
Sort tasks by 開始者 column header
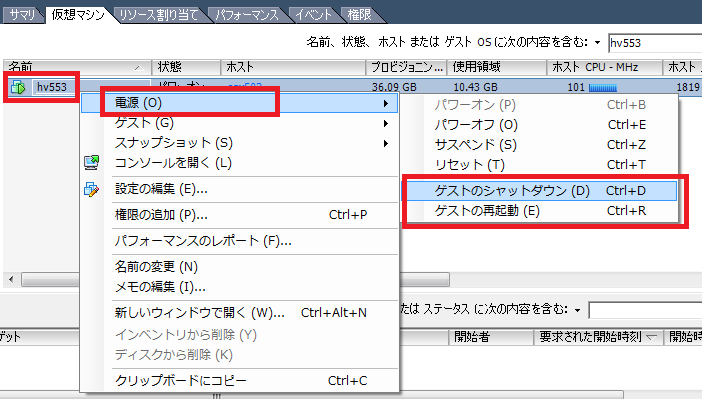[x=491, y=337]
